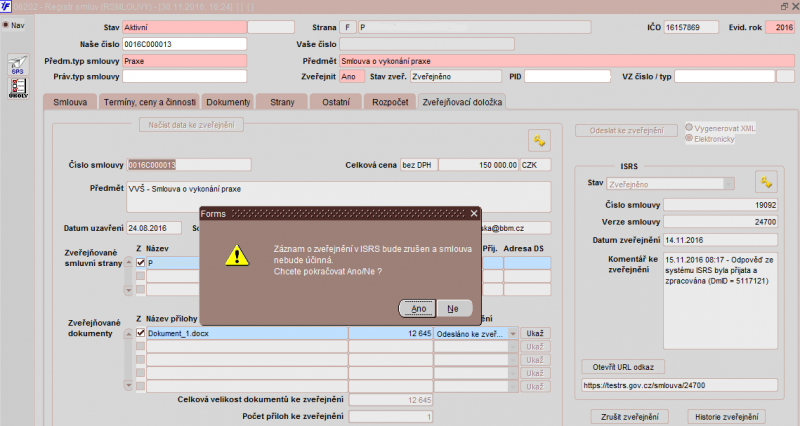Open the SPS icon in left sidebar

[x=18, y=65]
